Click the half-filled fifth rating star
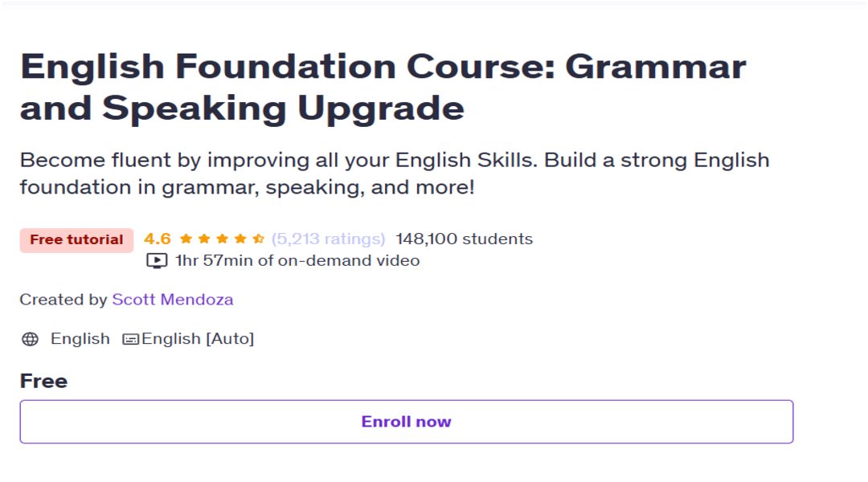This screenshot has height=482, width=868. coord(259,239)
